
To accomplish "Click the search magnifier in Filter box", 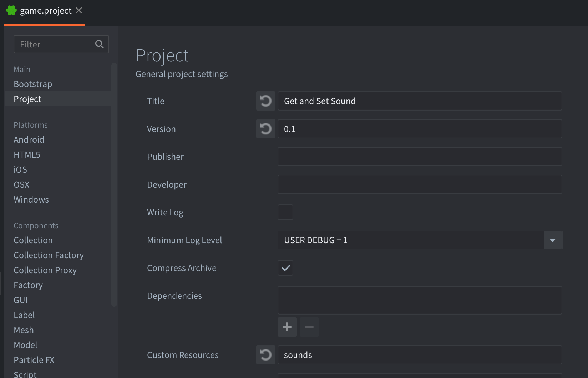I will [99, 44].
